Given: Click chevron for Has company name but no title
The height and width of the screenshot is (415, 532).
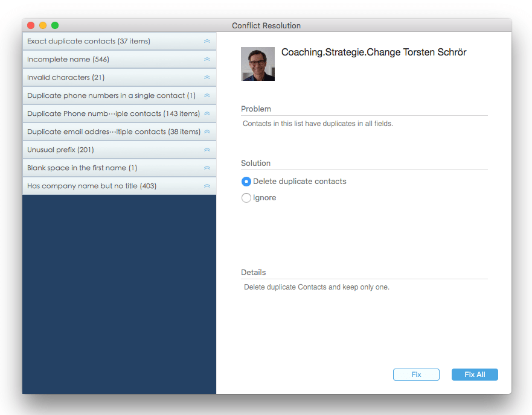Looking at the screenshot, I should (x=207, y=186).
